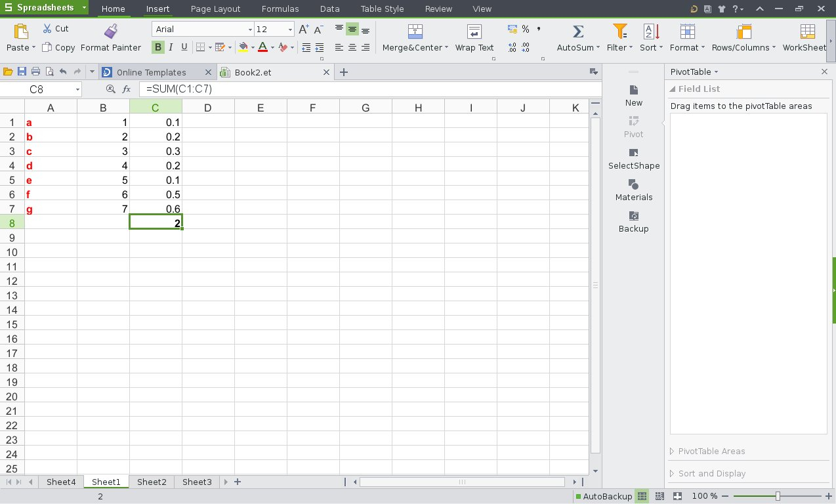Toggle Bold formatting
Screen dimensions: 836x504
158,47
